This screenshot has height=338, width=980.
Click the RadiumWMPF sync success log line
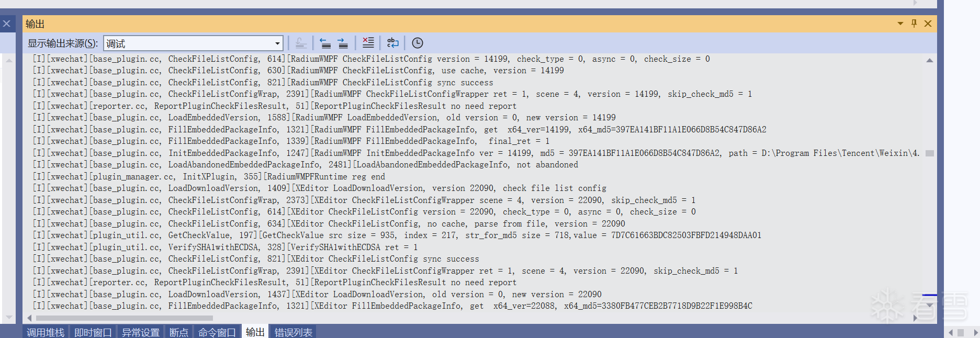(263, 83)
